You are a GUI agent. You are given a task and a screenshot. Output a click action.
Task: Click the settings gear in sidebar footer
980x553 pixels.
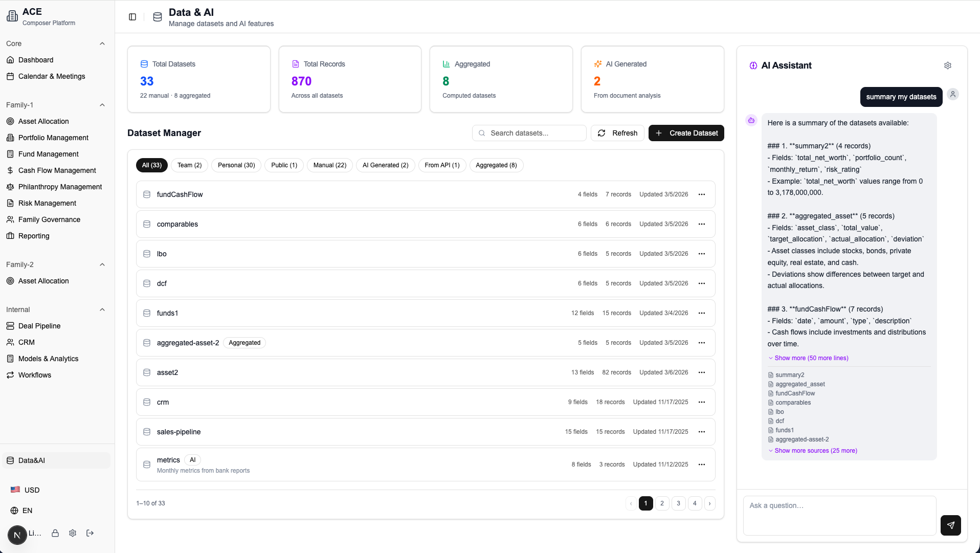73,533
